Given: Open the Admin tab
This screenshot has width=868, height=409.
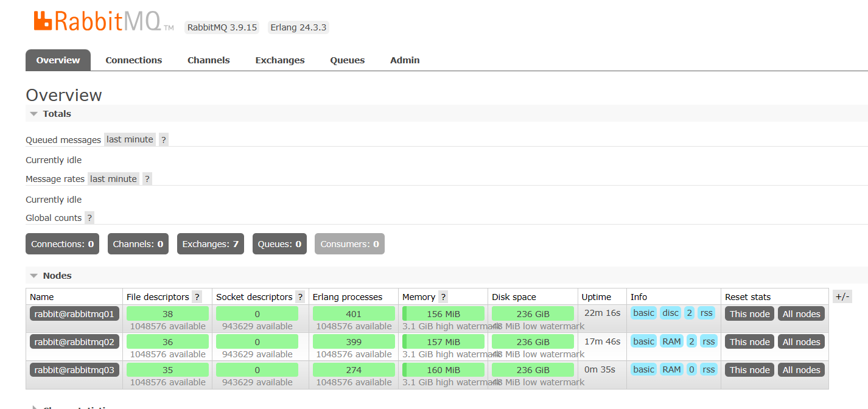Looking at the screenshot, I should tap(404, 60).
